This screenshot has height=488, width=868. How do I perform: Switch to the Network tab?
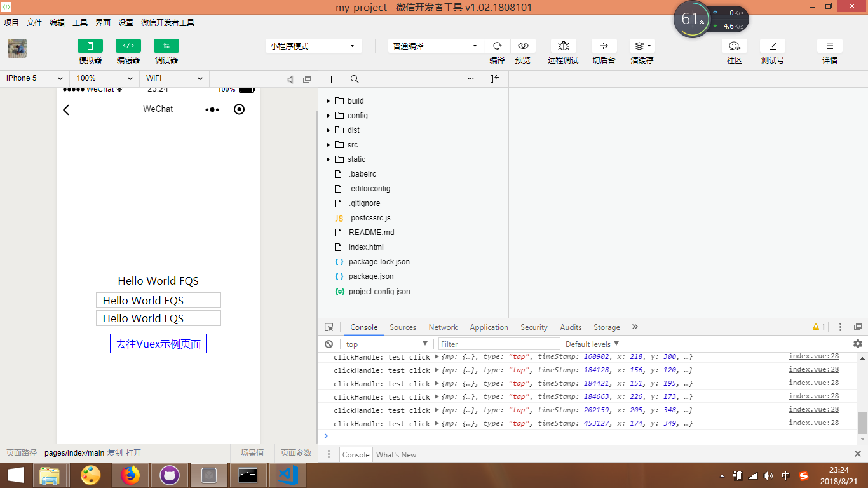[x=443, y=327]
